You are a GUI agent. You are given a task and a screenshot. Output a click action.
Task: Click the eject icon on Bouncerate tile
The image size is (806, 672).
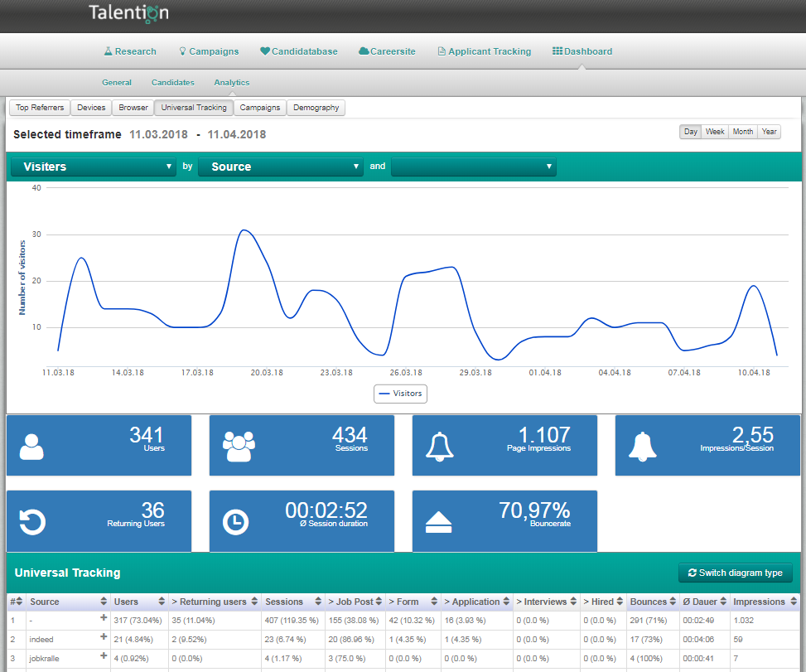[x=438, y=522]
